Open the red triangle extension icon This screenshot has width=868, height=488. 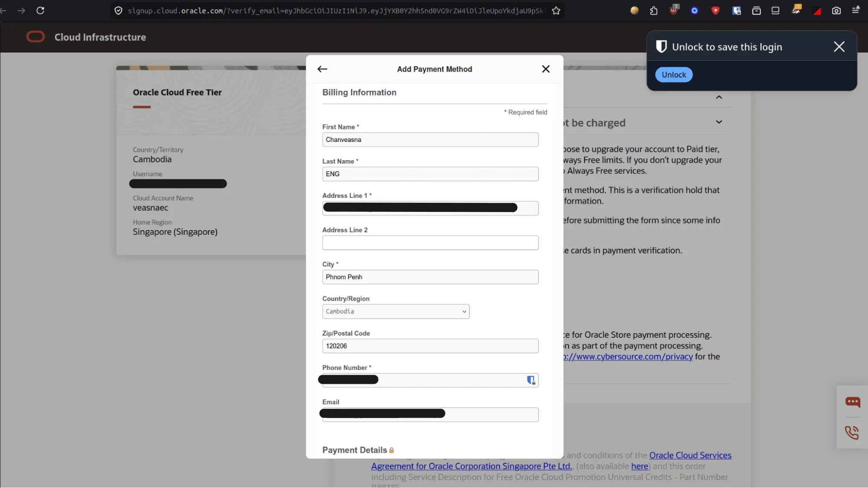coord(817,11)
